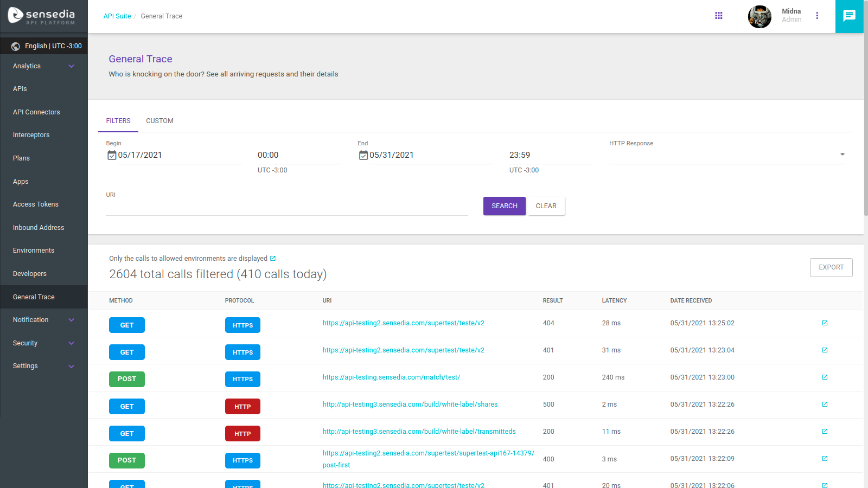868x488 pixels.
Task: Switch to the Custom tab
Action: pos(159,121)
